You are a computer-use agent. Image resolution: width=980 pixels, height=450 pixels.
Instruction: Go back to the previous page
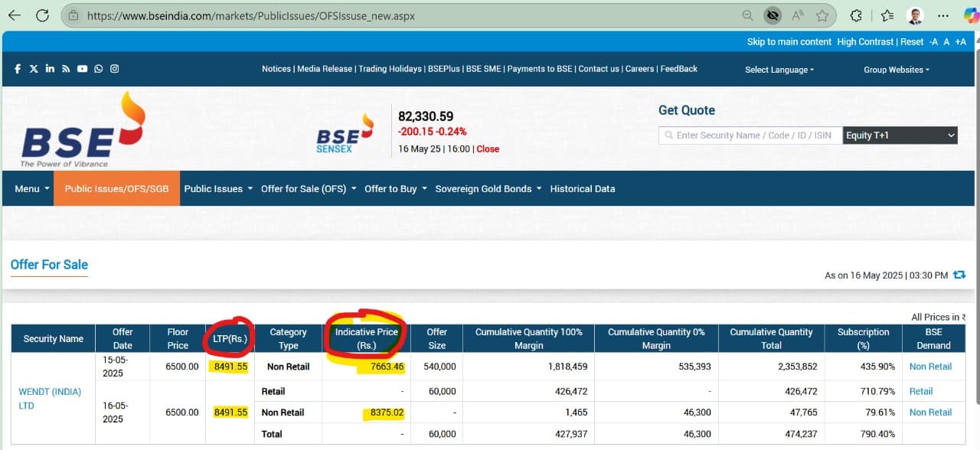(x=15, y=15)
